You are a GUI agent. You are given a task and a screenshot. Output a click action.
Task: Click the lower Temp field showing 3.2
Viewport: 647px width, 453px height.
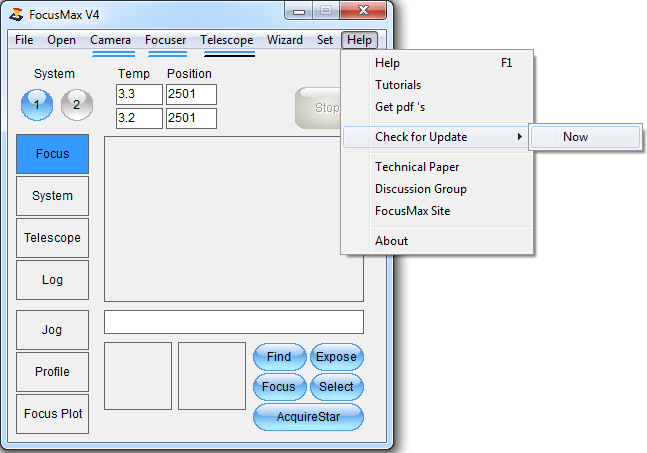pyautogui.click(x=139, y=118)
